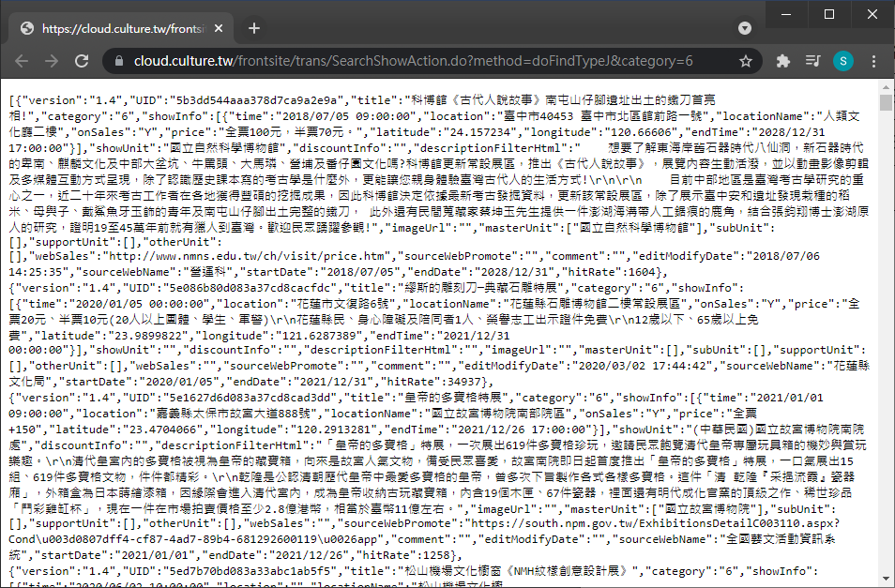Click the nmns.edu.tw price URL text
895x588 pixels.
point(246,256)
